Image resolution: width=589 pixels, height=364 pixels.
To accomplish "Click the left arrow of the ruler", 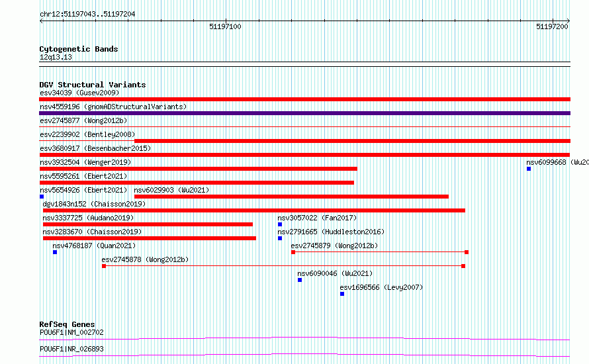I will [41, 21].
